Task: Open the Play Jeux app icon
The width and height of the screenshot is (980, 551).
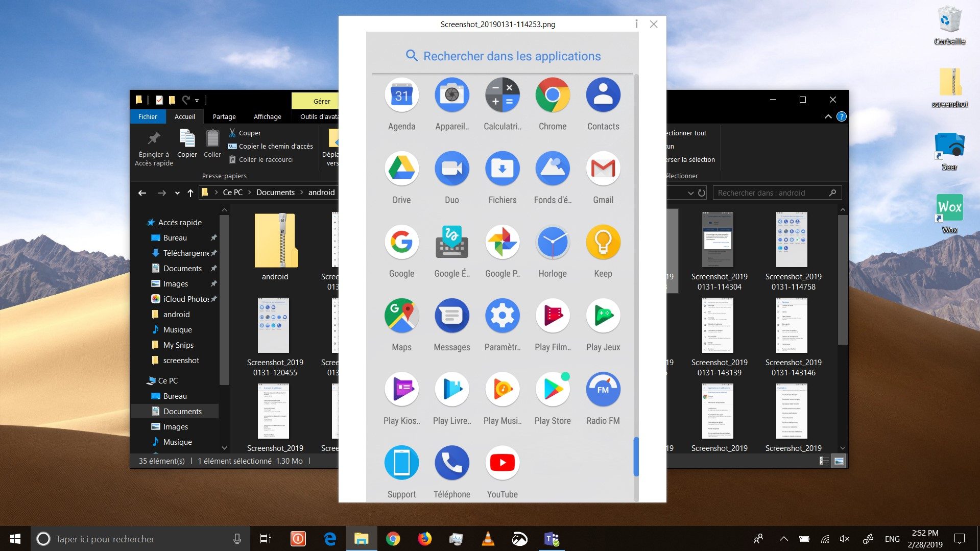Action: 603,316
